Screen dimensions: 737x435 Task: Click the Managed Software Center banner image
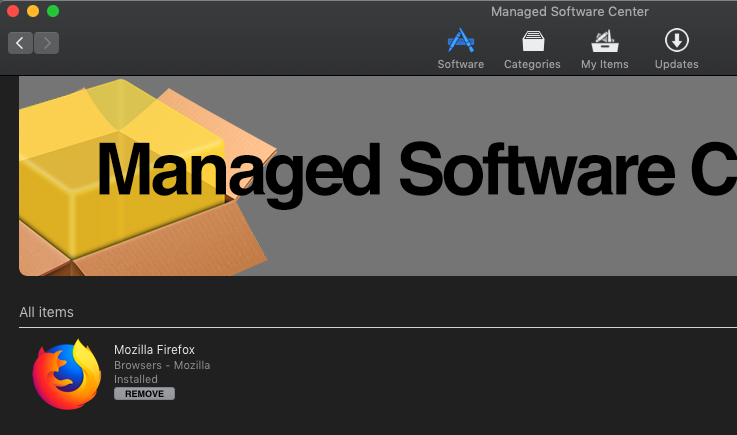pos(378,176)
